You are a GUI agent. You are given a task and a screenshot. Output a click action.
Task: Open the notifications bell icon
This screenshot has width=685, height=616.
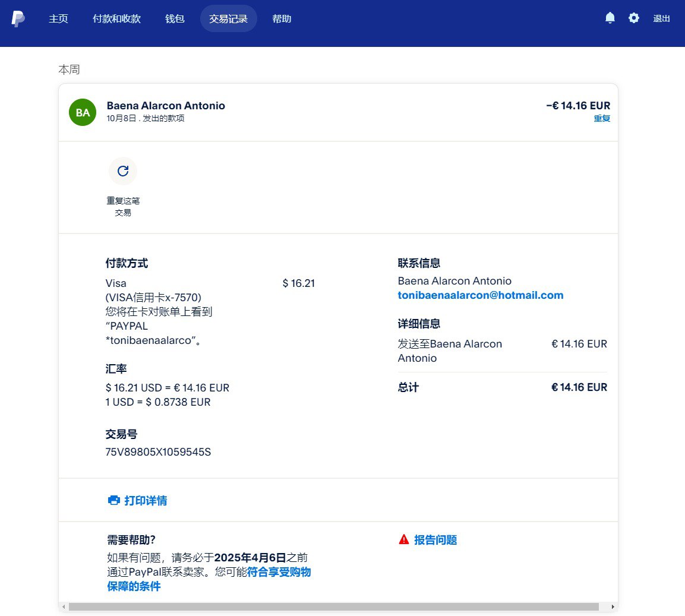tap(610, 18)
